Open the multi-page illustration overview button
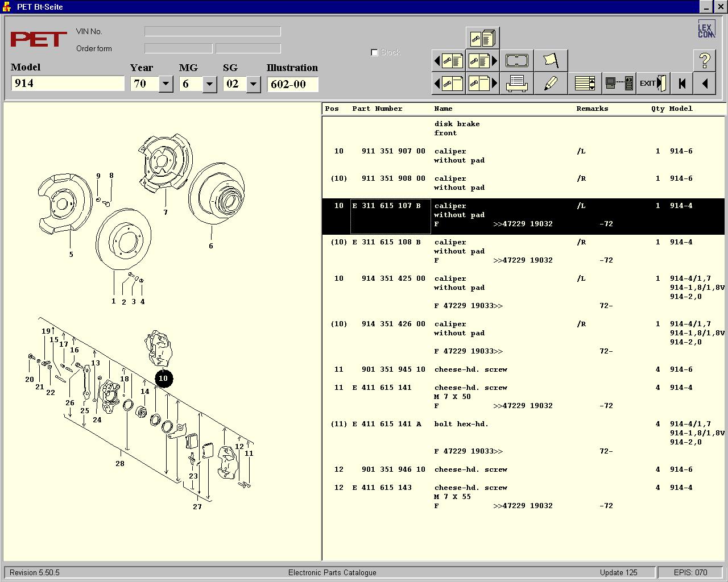Screen dimensions: 728x582 point(482,38)
